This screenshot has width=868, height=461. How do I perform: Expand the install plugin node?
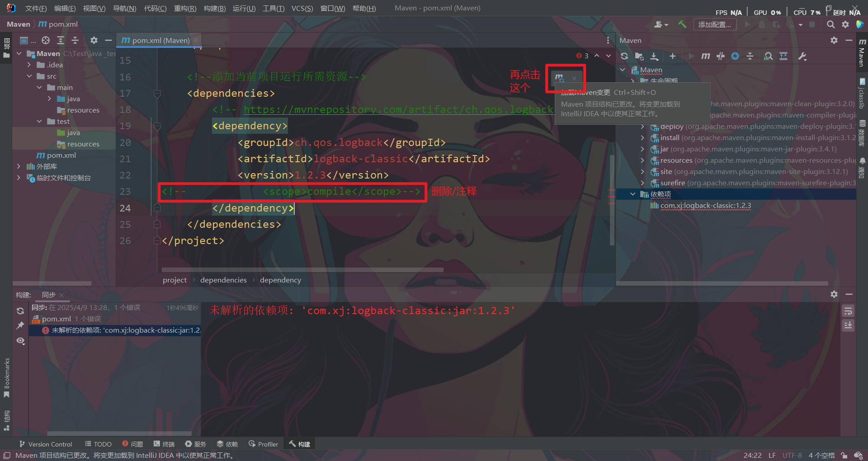click(x=642, y=137)
